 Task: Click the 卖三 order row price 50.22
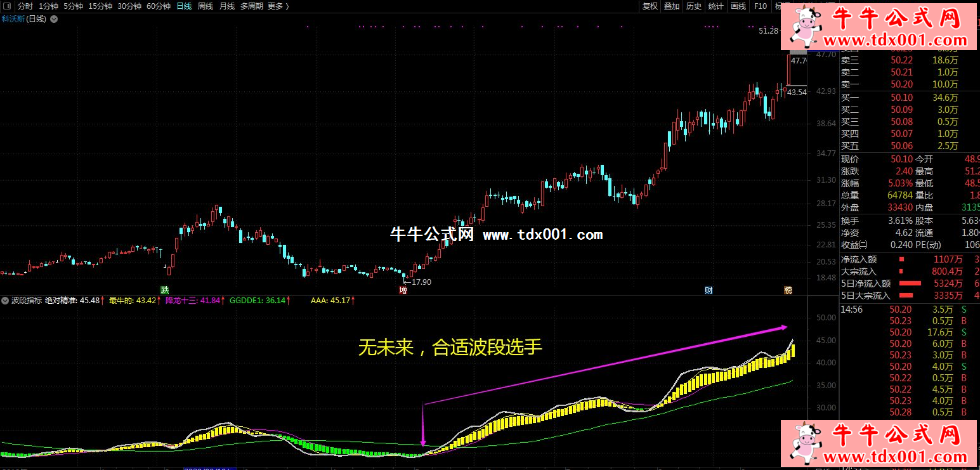[x=902, y=60]
